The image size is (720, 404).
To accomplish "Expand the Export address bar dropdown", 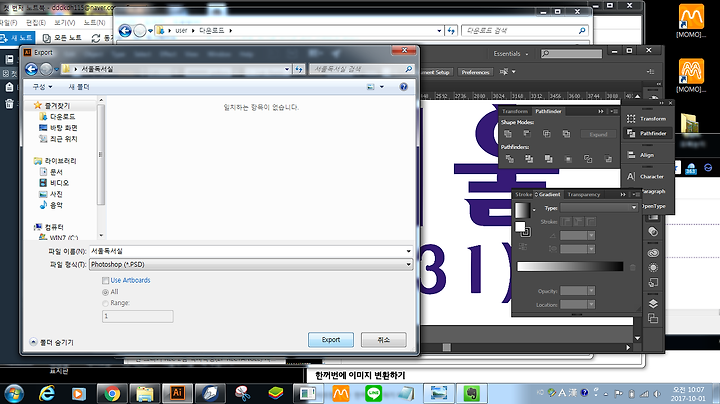I will click(287, 69).
